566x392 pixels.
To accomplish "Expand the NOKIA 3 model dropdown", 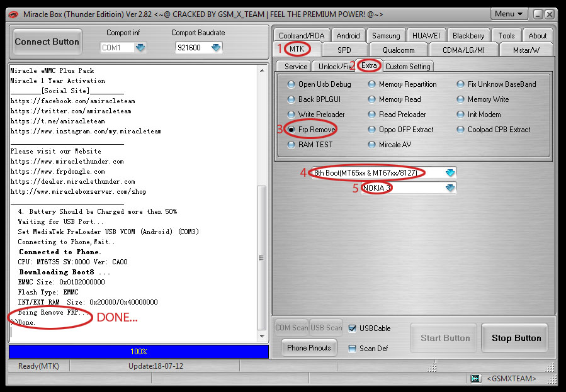I will point(450,188).
